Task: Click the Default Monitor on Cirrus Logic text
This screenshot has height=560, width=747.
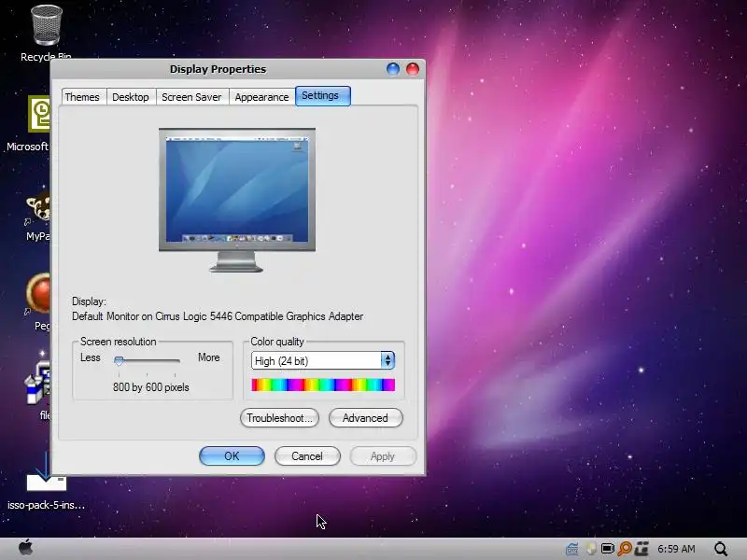Action: pyautogui.click(x=218, y=316)
